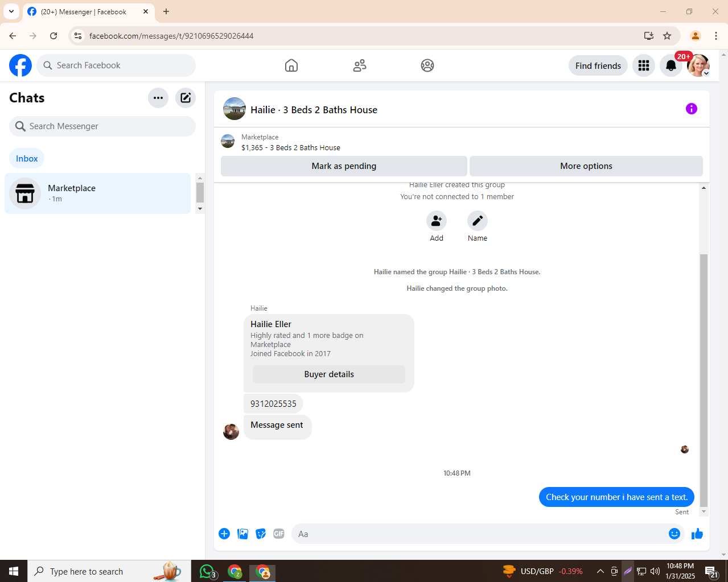The width and height of the screenshot is (728, 582).
Task: Click the Name edit pencil icon
Action: tap(478, 221)
